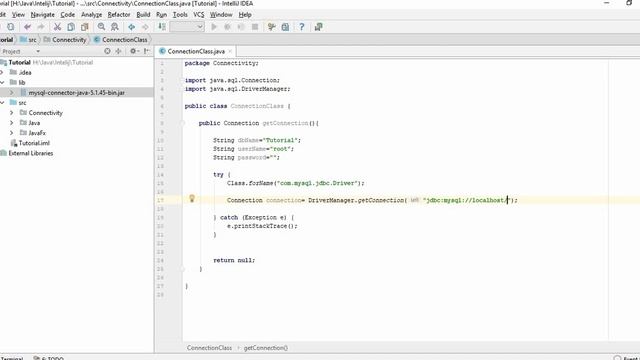The height and width of the screenshot is (360, 640).
Task: Open the Help menu
Action: (245, 15)
